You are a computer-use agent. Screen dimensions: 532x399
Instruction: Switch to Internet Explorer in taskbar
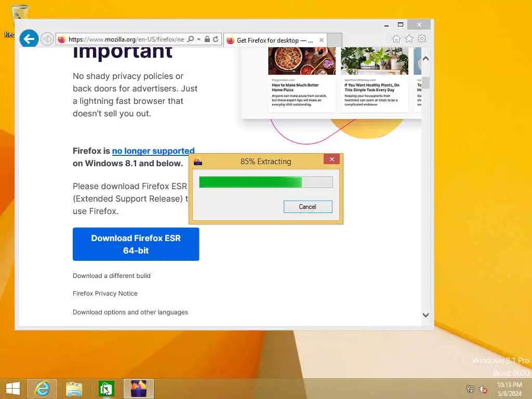(42, 389)
